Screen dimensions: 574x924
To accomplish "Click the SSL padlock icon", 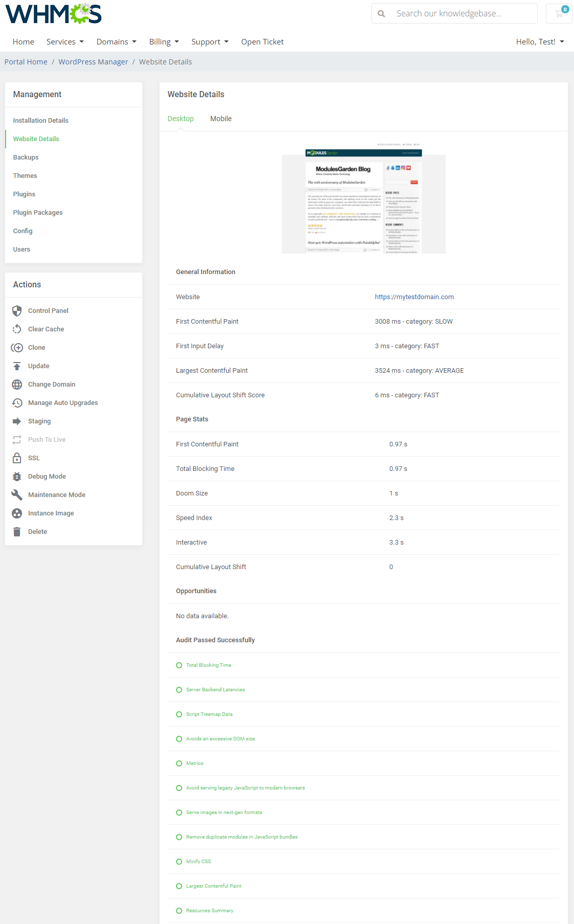I will pyautogui.click(x=17, y=458).
